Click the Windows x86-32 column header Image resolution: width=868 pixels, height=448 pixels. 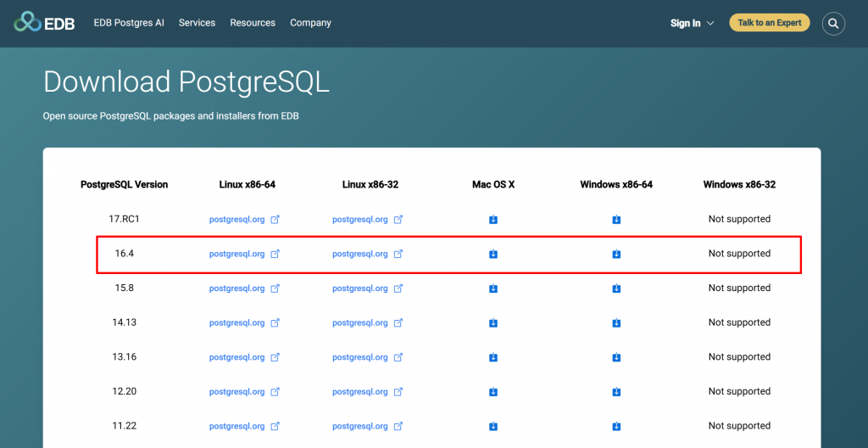[x=739, y=185]
